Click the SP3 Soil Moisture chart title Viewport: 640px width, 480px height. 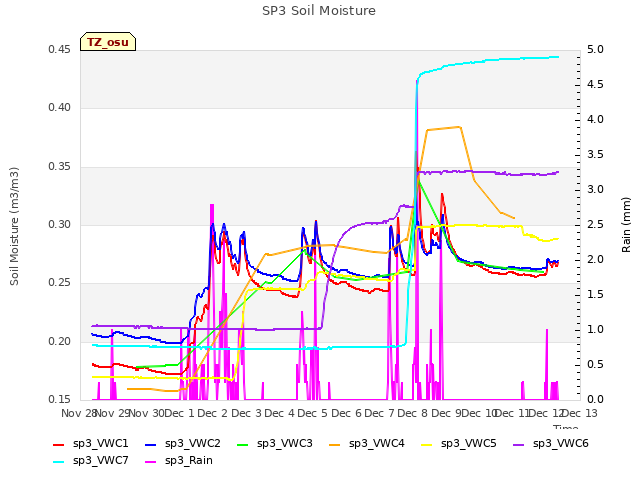(x=319, y=11)
